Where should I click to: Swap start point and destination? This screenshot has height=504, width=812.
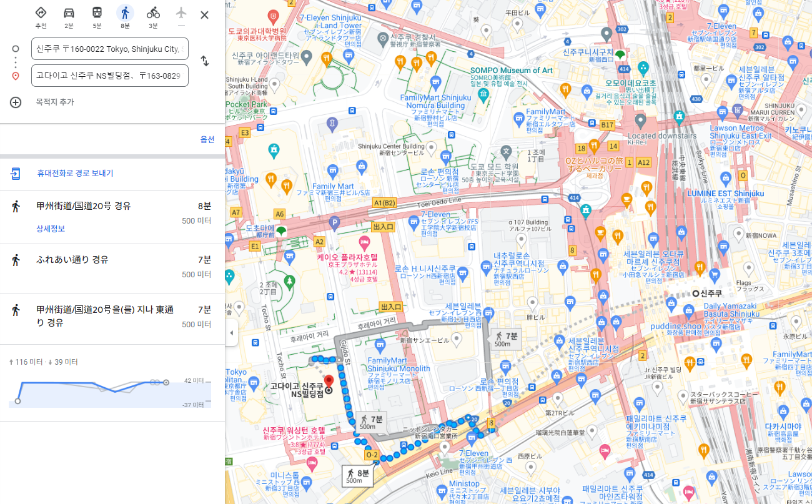204,61
